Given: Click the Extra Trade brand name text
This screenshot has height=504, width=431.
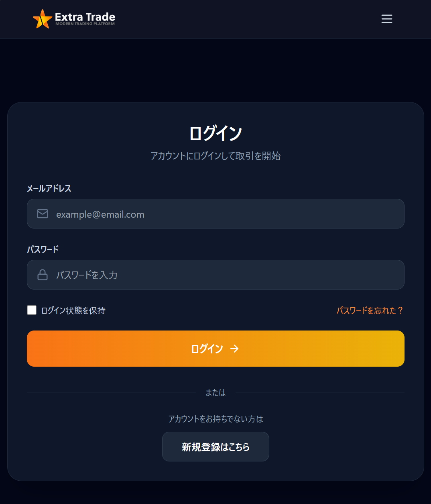Looking at the screenshot, I should click(85, 16).
